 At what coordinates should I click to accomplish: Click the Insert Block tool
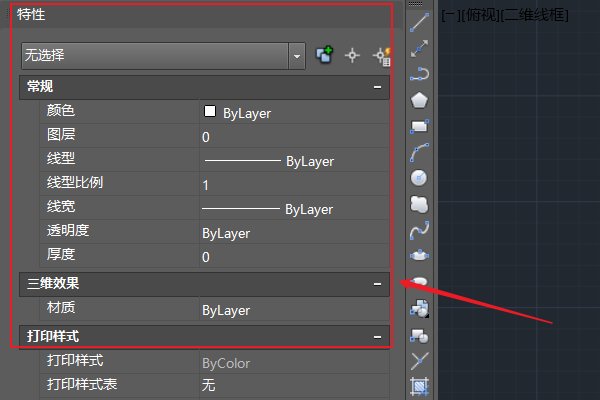tap(419, 309)
